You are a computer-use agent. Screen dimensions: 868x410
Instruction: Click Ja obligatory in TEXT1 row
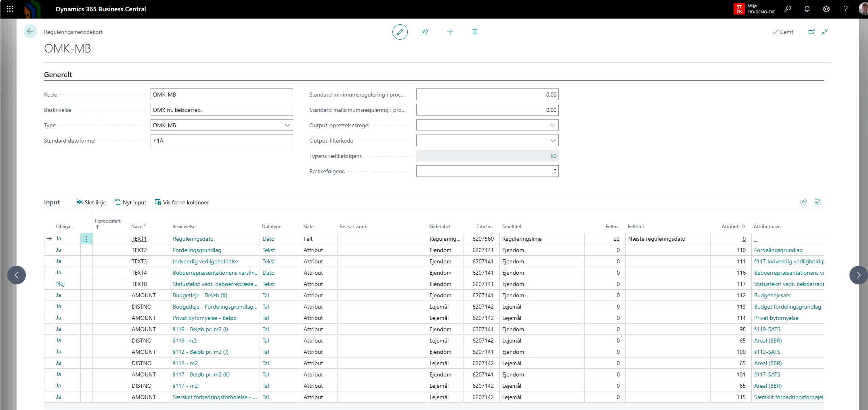pyautogui.click(x=59, y=238)
